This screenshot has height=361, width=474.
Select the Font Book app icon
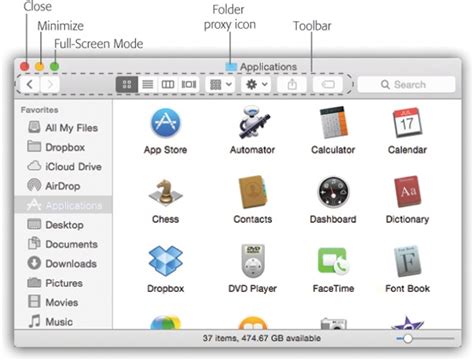pyautogui.click(x=407, y=261)
